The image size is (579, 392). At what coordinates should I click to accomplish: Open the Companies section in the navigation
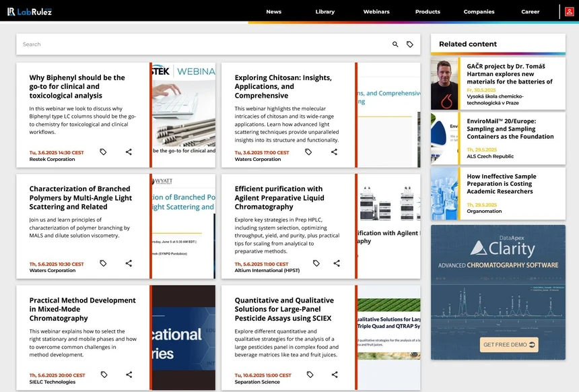click(479, 11)
